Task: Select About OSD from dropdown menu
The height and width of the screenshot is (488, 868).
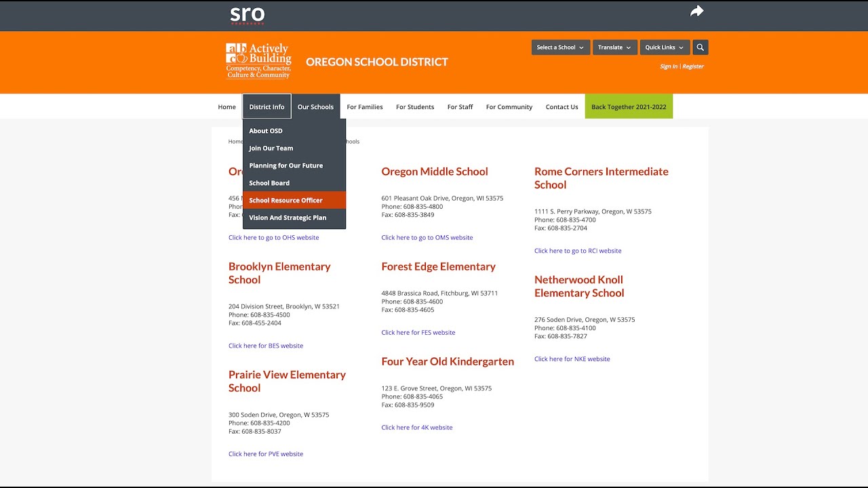Action: 294,131
